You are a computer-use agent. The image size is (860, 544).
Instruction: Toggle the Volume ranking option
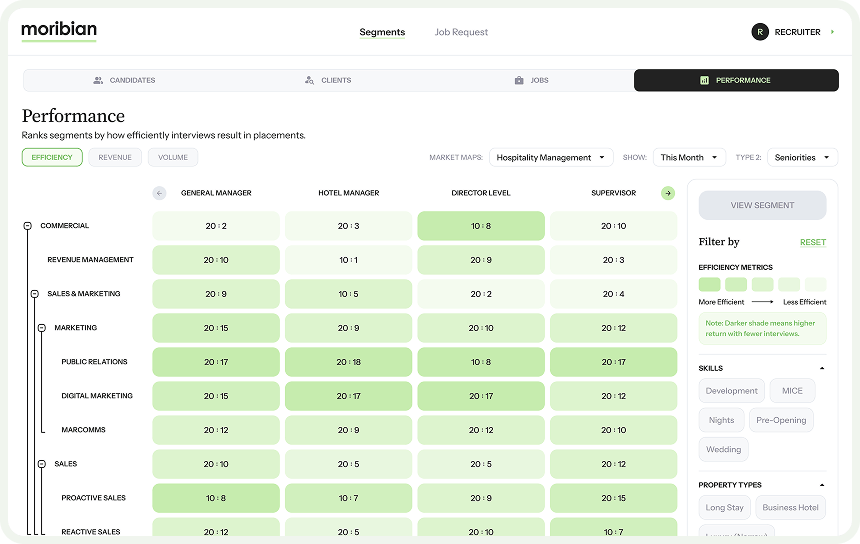click(x=173, y=157)
